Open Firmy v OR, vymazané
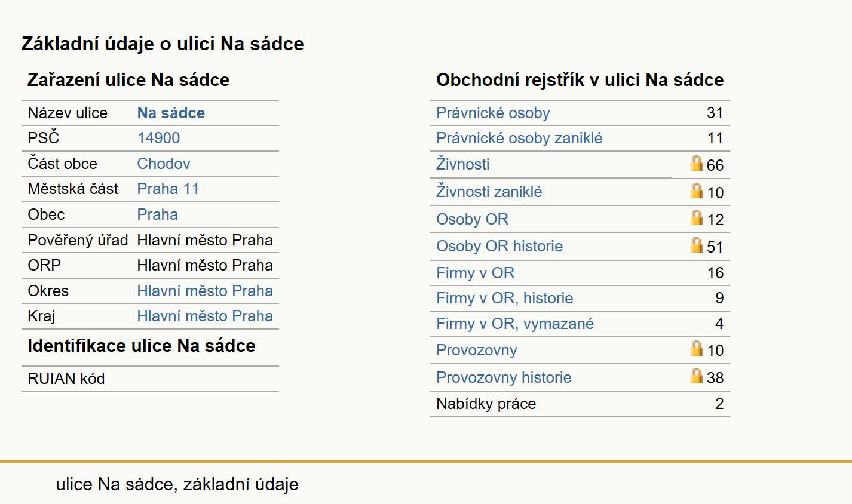 coord(515,324)
